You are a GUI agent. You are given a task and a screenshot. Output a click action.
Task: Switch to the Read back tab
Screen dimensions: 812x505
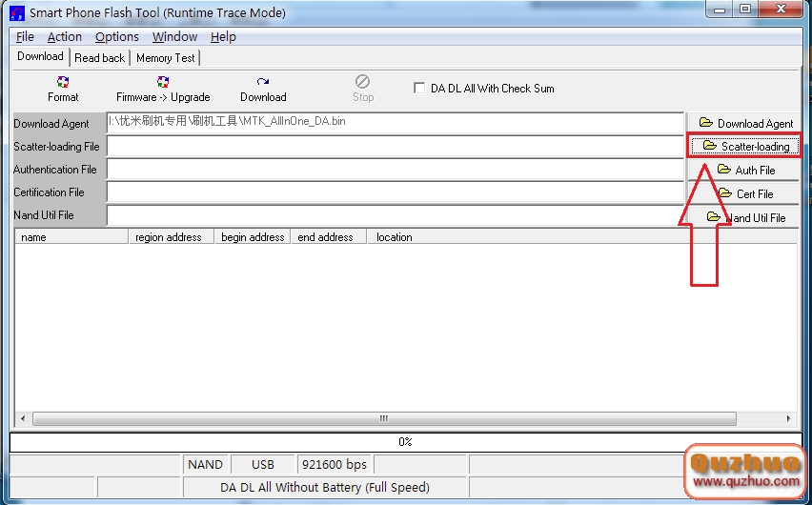click(99, 58)
